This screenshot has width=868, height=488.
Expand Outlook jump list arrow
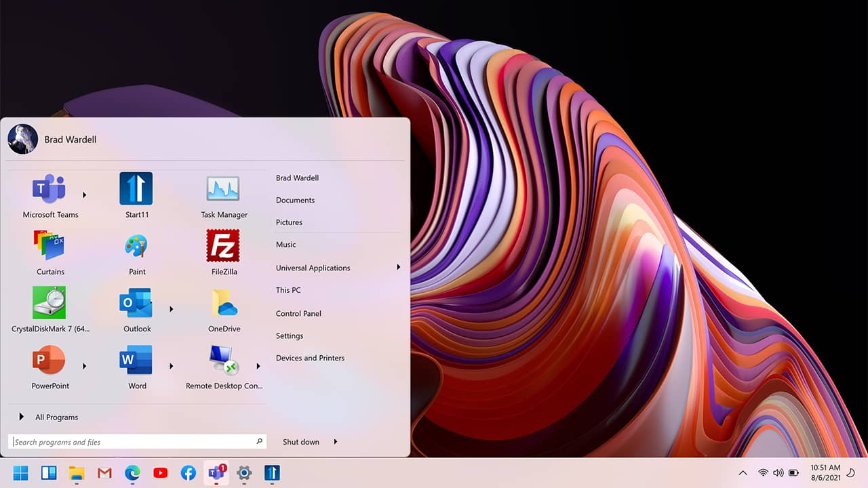click(172, 309)
